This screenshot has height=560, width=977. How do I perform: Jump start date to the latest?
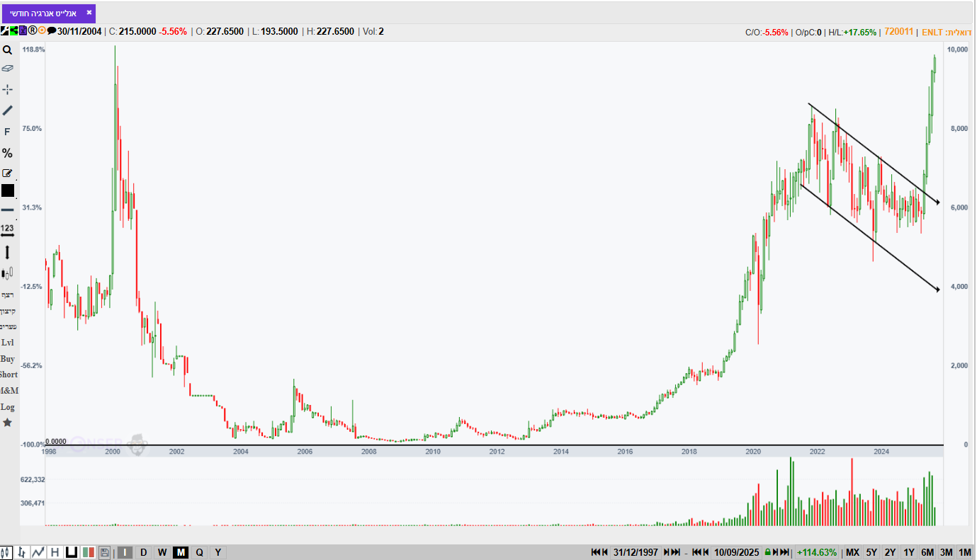click(x=675, y=552)
